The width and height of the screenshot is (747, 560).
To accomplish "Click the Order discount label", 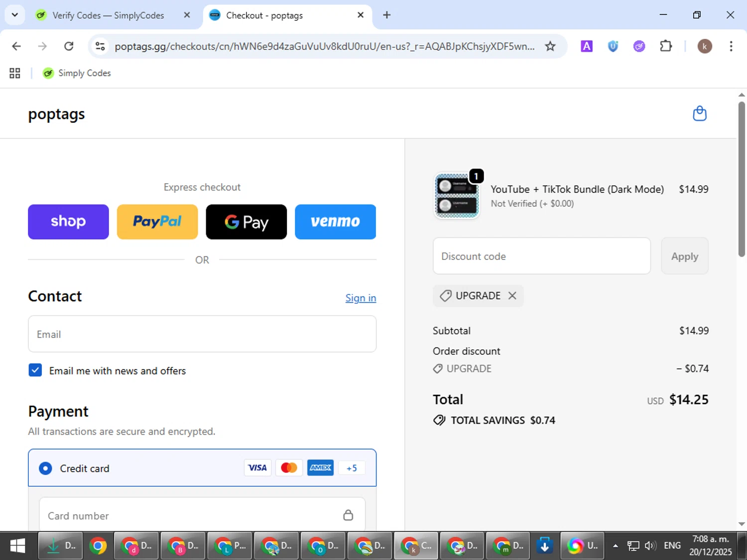I will pyautogui.click(x=466, y=351).
